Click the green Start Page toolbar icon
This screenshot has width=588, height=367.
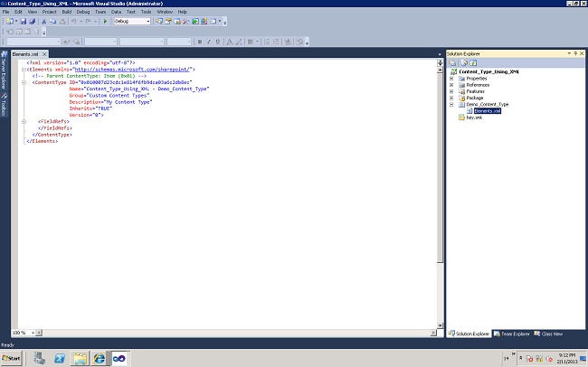tap(195, 22)
